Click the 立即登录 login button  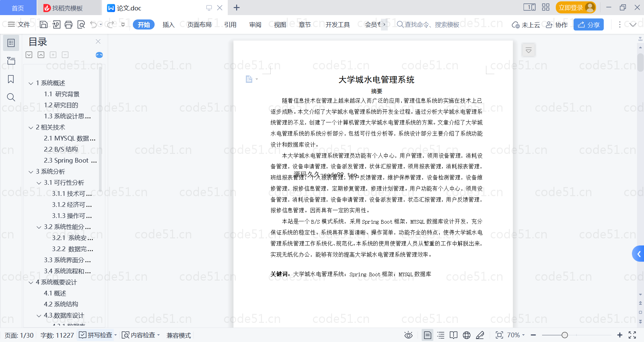point(576,7)
